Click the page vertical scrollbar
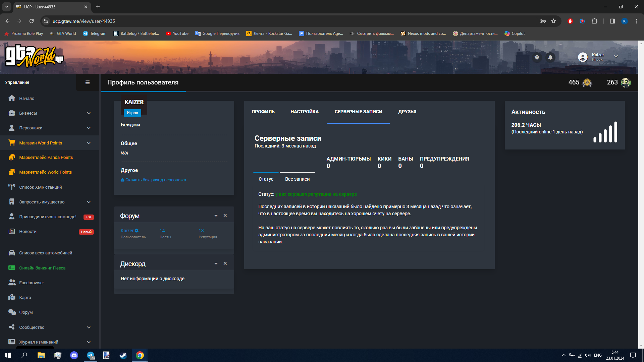 click(641, 194)
